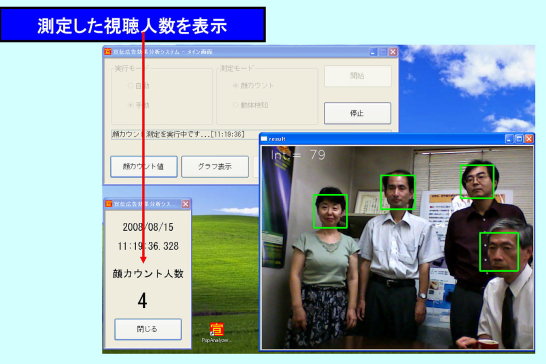
Task: Click the result window's title bar icon
Action: (264, 139)
